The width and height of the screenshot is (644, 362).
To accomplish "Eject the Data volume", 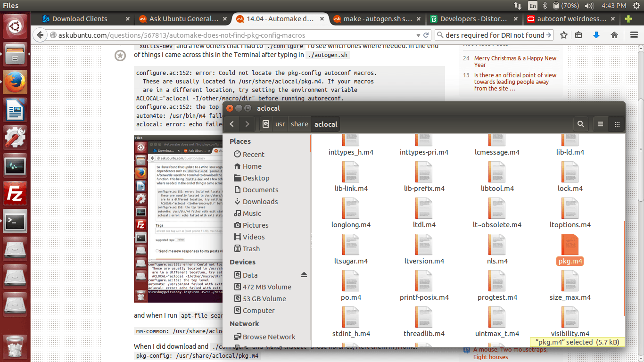I will (304, 275).
